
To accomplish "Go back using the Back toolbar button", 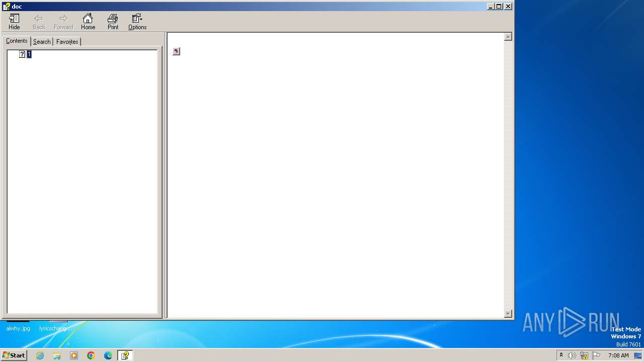I will (x=39, y=22).
